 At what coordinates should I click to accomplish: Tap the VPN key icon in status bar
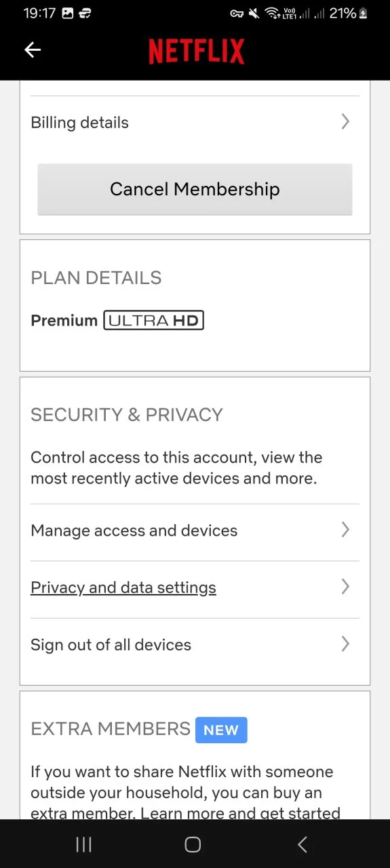[237, 13]
